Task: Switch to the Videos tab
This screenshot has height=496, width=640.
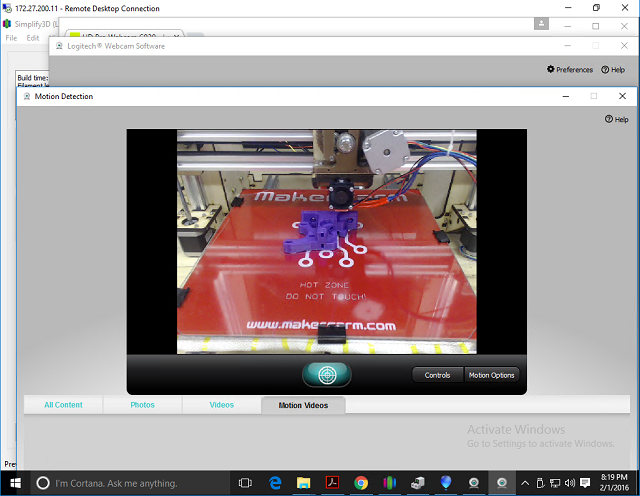Action: pyautogui.click(x=222, y=405)
